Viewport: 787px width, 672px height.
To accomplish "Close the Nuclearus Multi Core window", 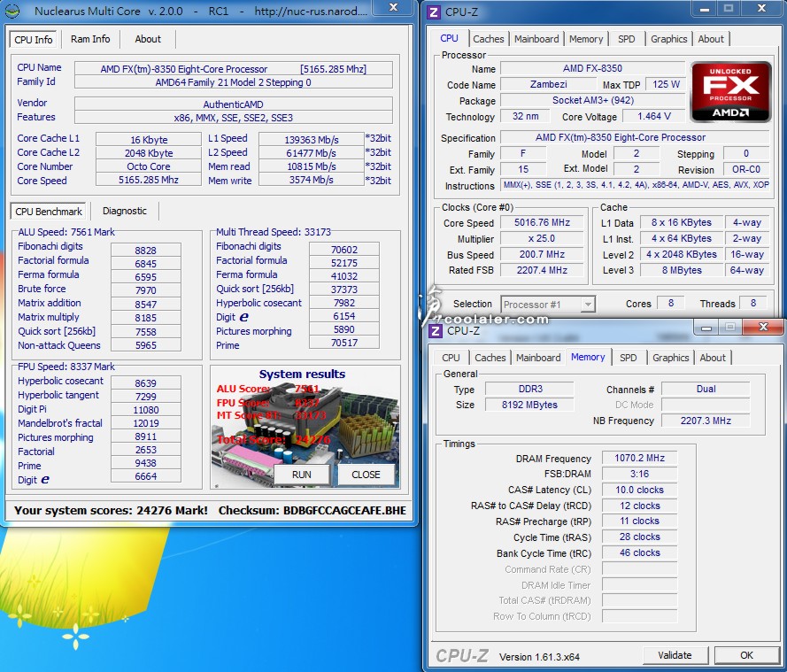I will (x=394, y=8).
